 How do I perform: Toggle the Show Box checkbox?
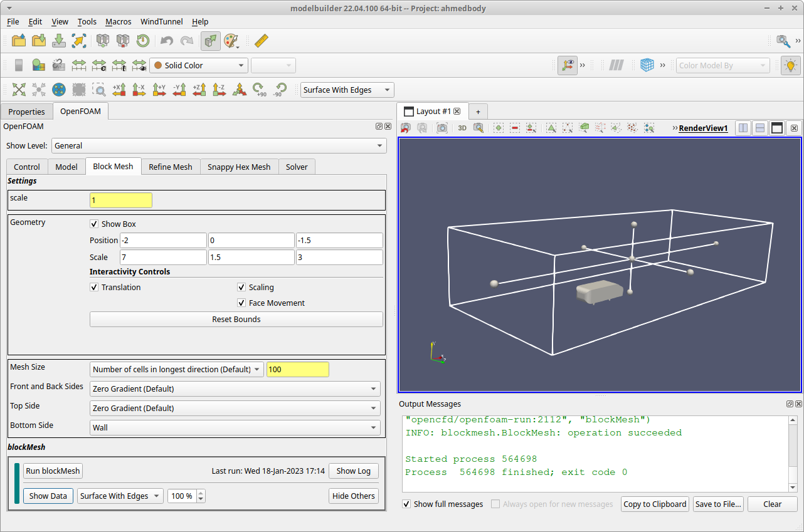coord(94,224)
